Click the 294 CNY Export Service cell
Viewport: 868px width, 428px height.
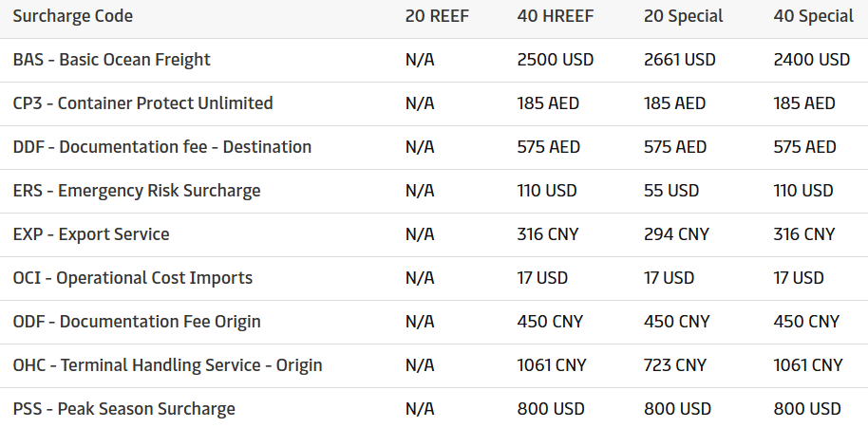(x=675, y=234)
